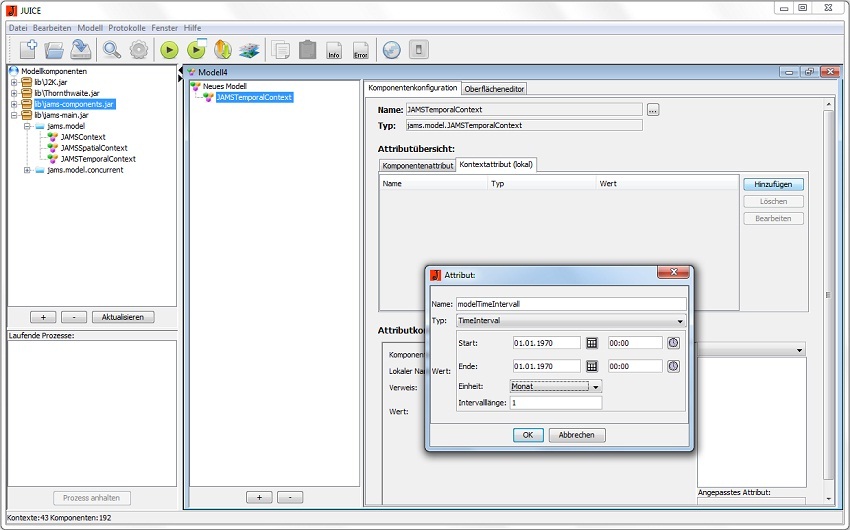Switch to the Oberflächeneditor tab
This screenshot has width=850, height=530.
coord(495,88)
